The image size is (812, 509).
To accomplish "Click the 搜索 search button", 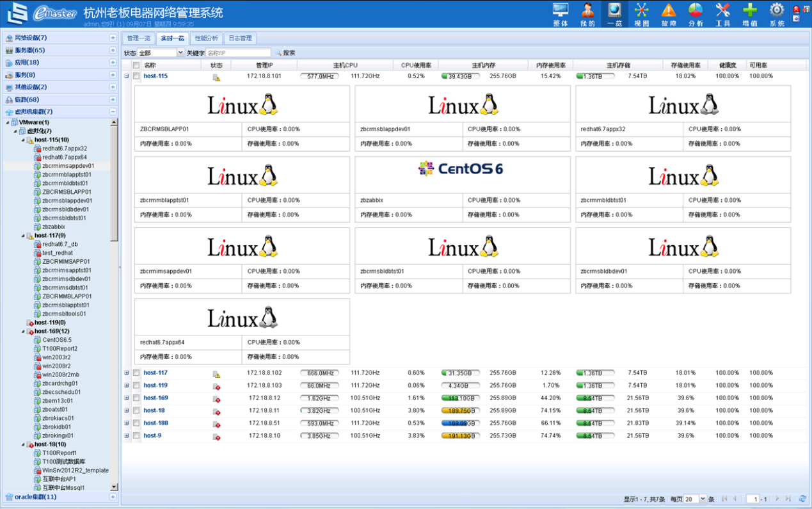I will tap(285, 53).
